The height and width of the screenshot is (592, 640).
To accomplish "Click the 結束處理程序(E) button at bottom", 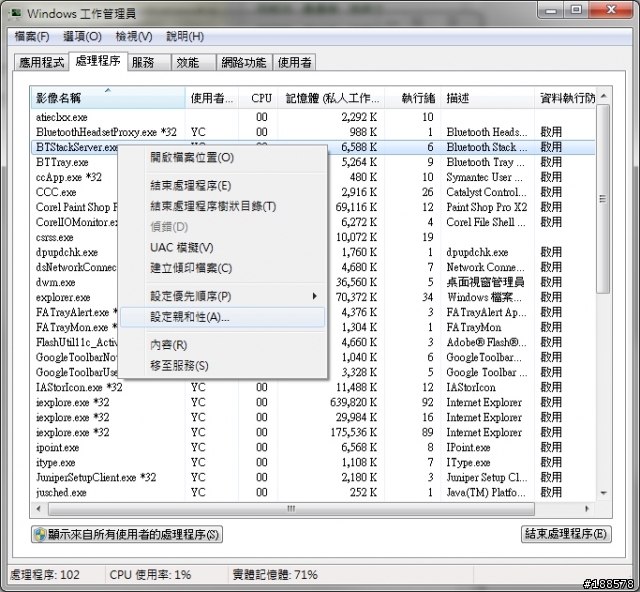I will pos(566,534).
